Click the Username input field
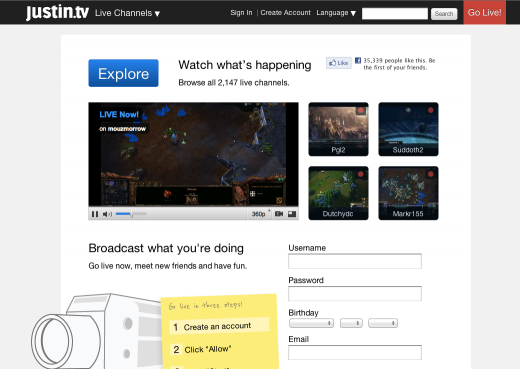 point(355,261)
